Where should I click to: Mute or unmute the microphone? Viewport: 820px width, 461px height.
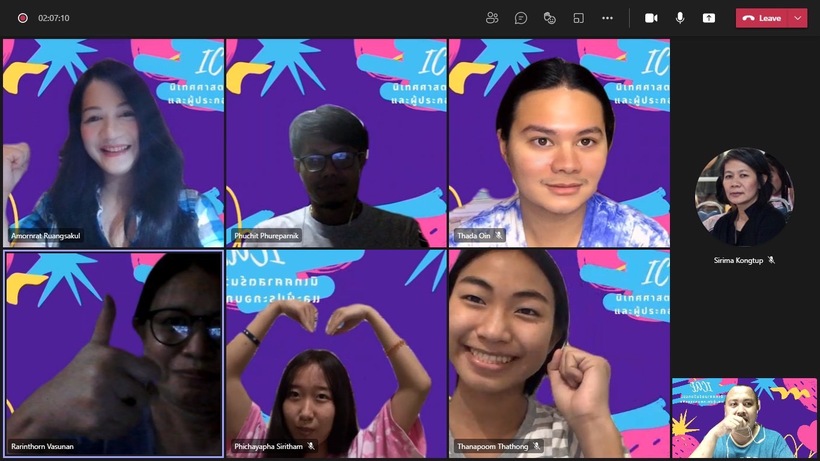[x=680, y=18]
